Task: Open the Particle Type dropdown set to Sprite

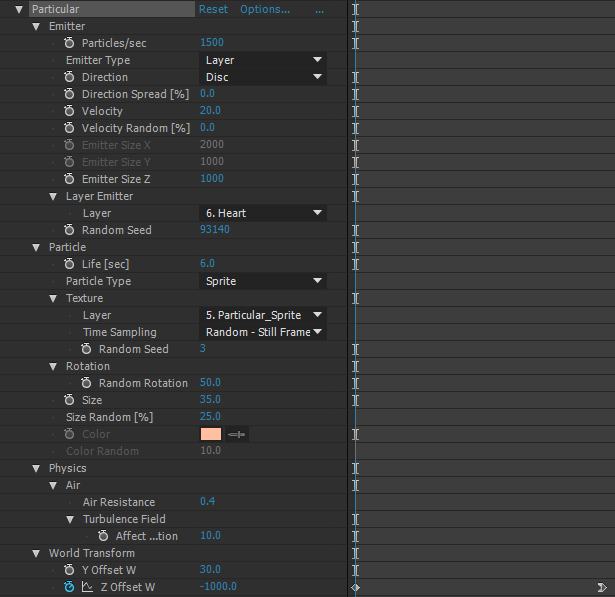Action: pyautogui.click(x=263, y=281)
